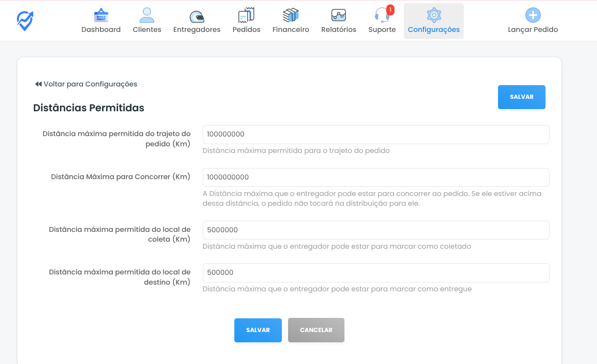Image resolution: width=597 pixels, height=364 pixels.
Task: Click the Clientes person icon
Action: pos(147,16)
